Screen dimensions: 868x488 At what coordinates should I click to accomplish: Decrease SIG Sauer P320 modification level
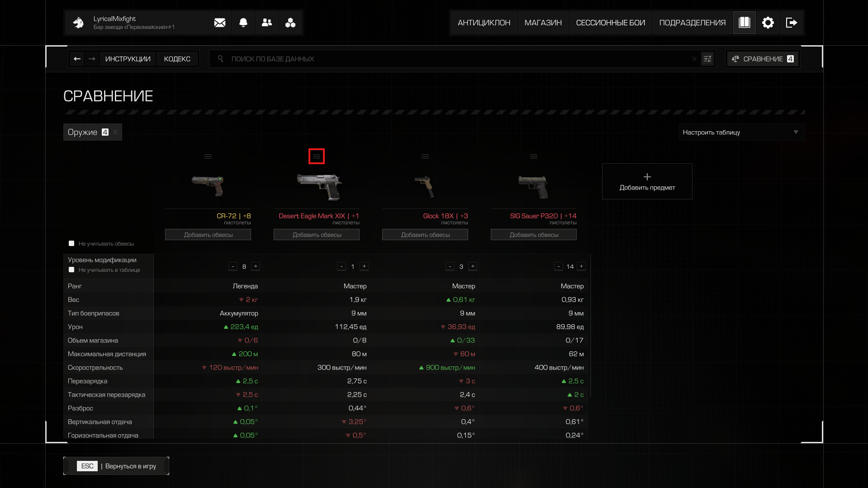pyautogui.click(x=559, y=266)
